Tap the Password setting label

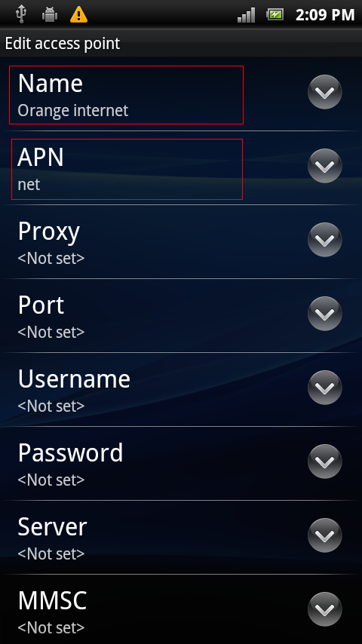[70, 453]
